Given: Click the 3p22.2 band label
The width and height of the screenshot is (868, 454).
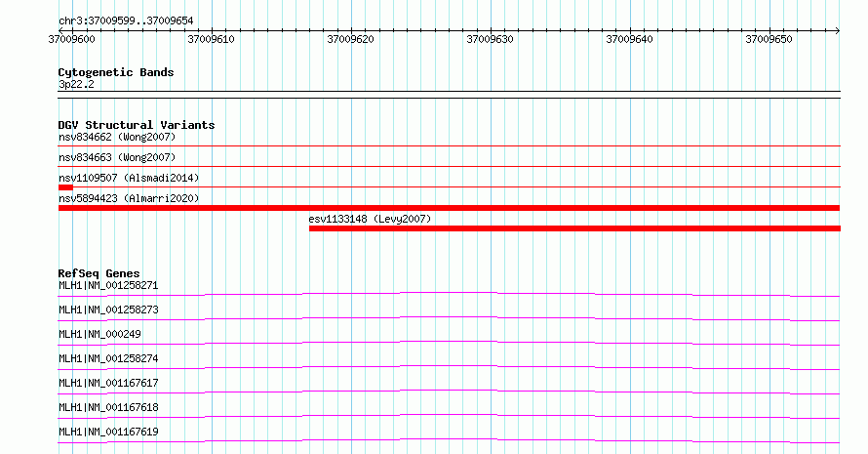Looking at the screenshot, I should click(x=76, y=84).
